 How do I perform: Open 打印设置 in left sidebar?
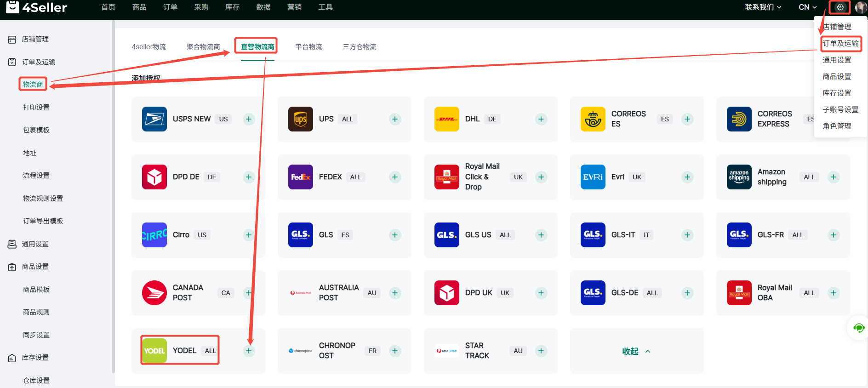(x=36, y=108)
